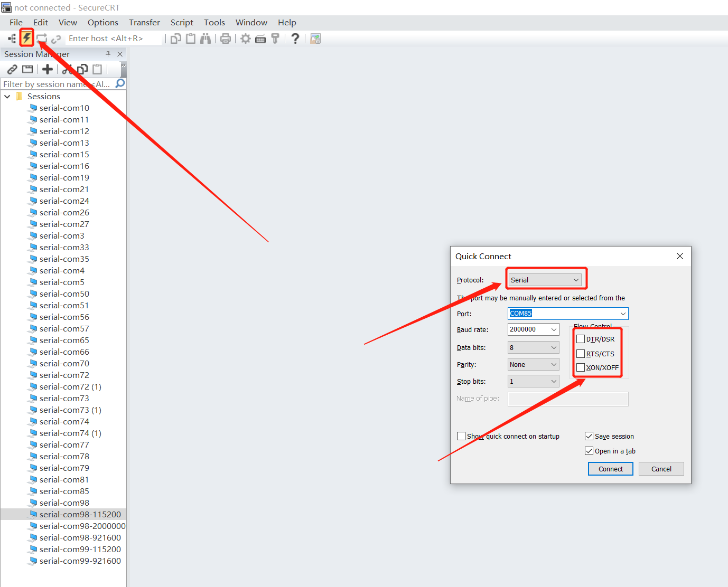Click the Sessions folder icon
The height and width of the screenshot is (587, 728).
point(20,96)
